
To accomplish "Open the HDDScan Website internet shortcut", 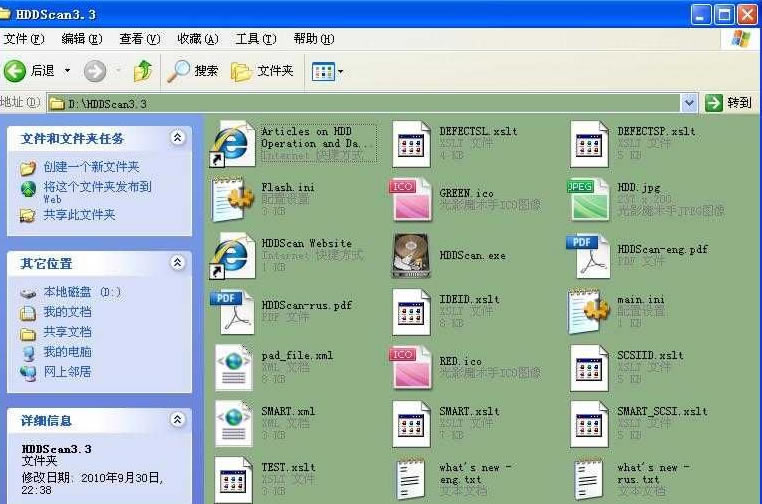I will click(234, 255).
